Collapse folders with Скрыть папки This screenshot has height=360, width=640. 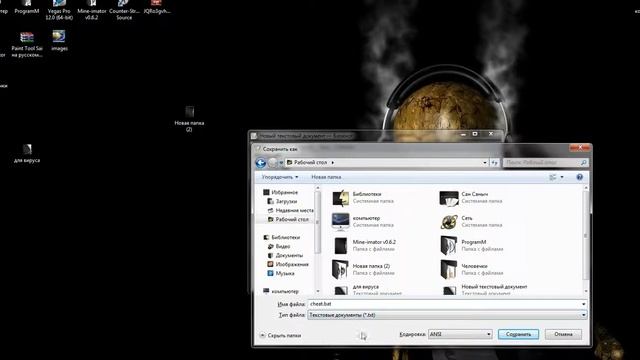point(281,336)
